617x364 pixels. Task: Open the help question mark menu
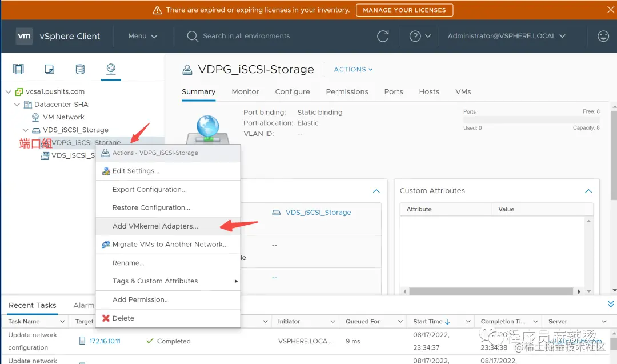(420, 36)
